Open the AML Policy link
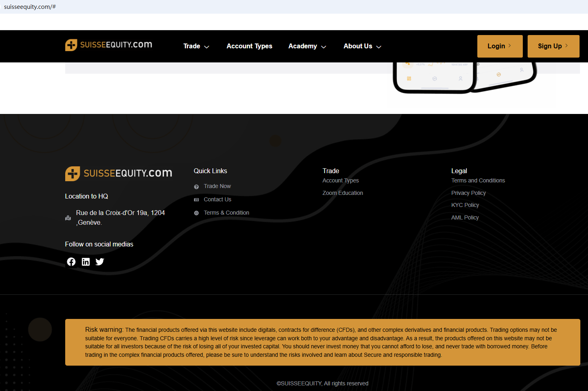The image size is (588, 391). (x=465, y=217)
